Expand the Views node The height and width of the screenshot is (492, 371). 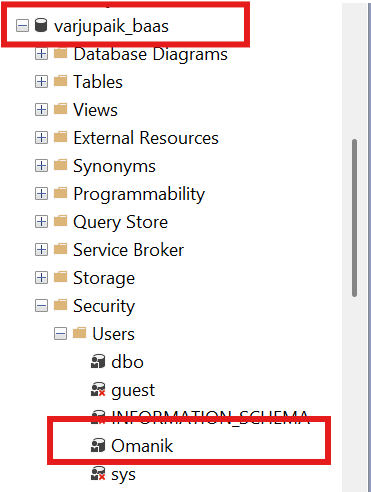[x=41, y=110]
